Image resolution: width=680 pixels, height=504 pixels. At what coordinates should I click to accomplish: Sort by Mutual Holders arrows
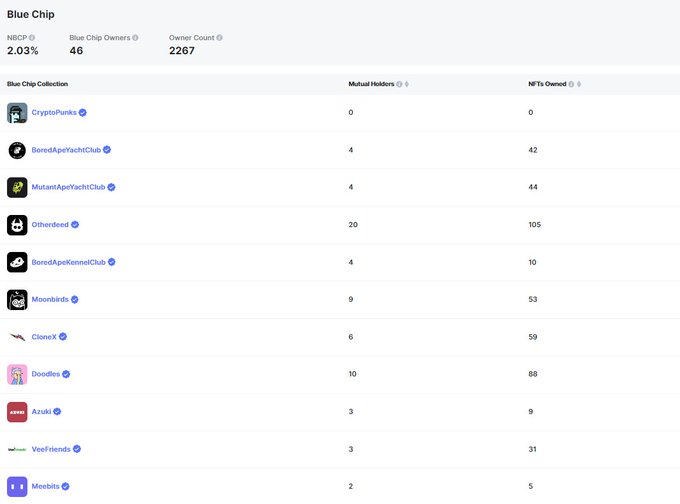point(407,84)
